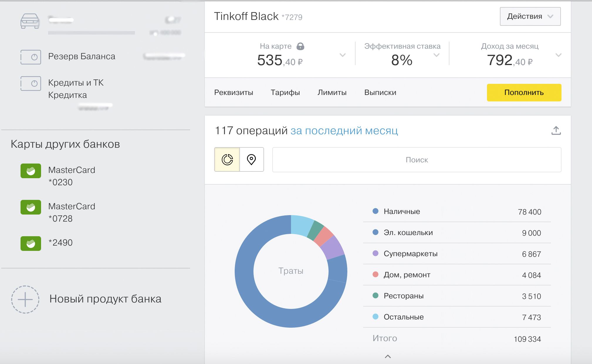Click the red Дом, ремонт donut segment
Screen dimensions: 592x364
[x=323, y=236]
